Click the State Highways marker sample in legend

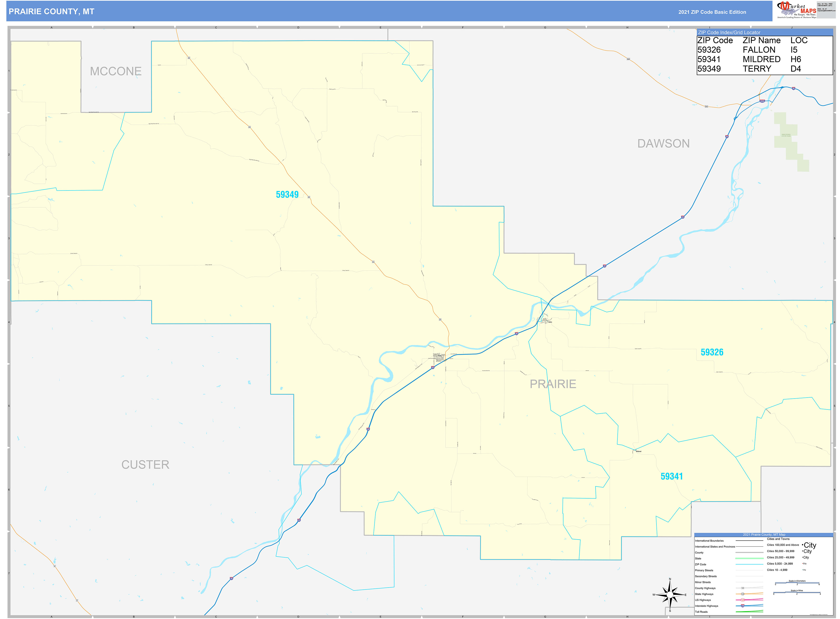pyautogui.click(x=743, y=594)
